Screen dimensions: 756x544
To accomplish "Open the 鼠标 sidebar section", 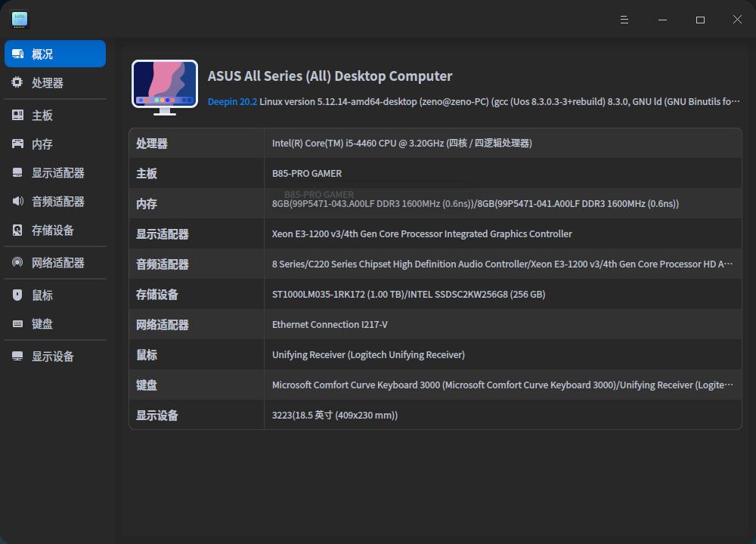I will [55, 295].
